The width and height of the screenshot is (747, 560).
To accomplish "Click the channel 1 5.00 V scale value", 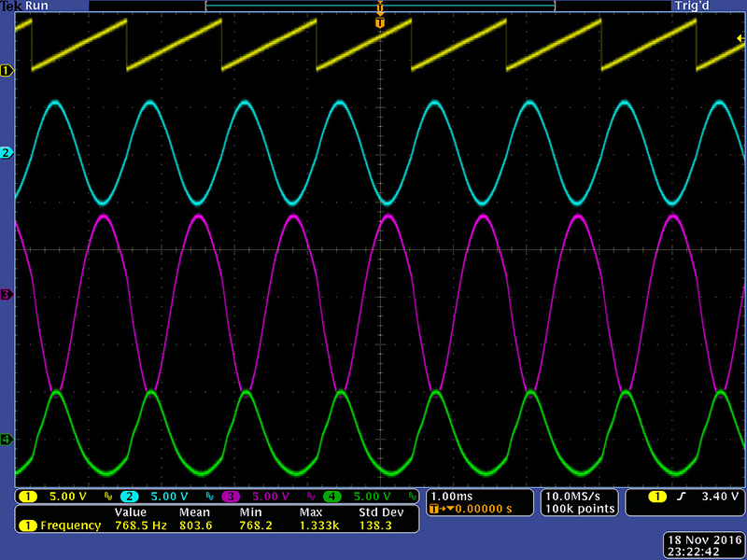I will click(68, 497).
